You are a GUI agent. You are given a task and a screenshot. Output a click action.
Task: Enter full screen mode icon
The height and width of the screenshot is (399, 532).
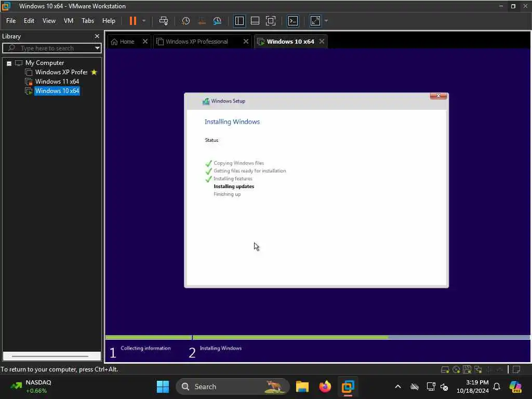(x=270, y=21)
